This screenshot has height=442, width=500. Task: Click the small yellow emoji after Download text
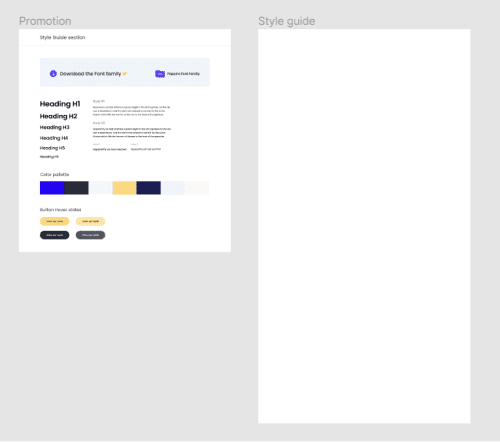pos(124,74)
